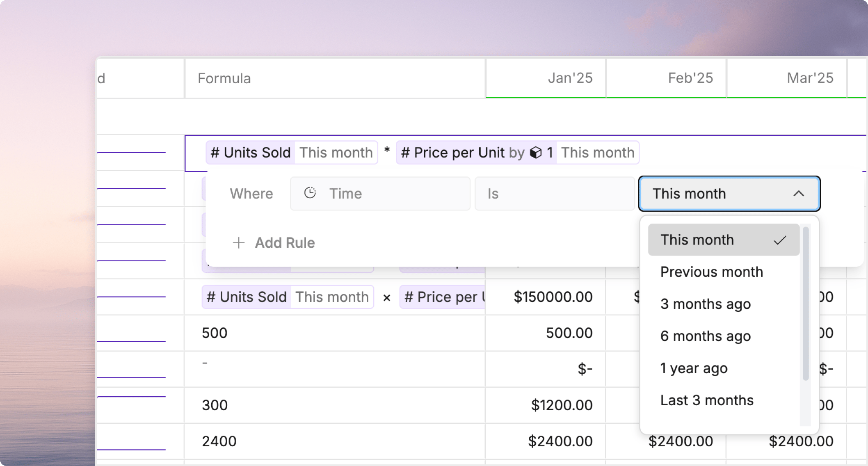Click the $150000.00 cell in Jan'25
868x466 pixels.
pos(546,297)
